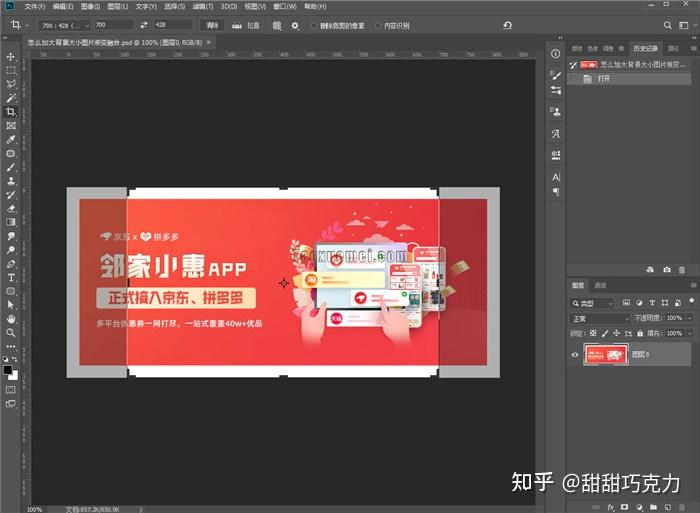Open the Clone Source panel icon

point(555,112)
